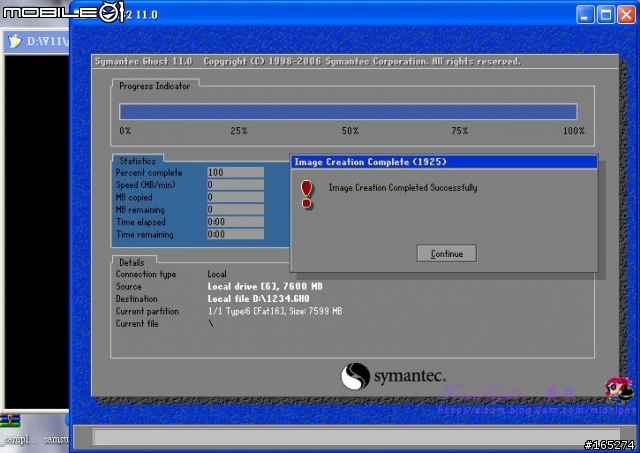Click the Continue button in the dialog
Image resolution: width=640 pixels, height=453 pixels.
click(x=447, y=253)
